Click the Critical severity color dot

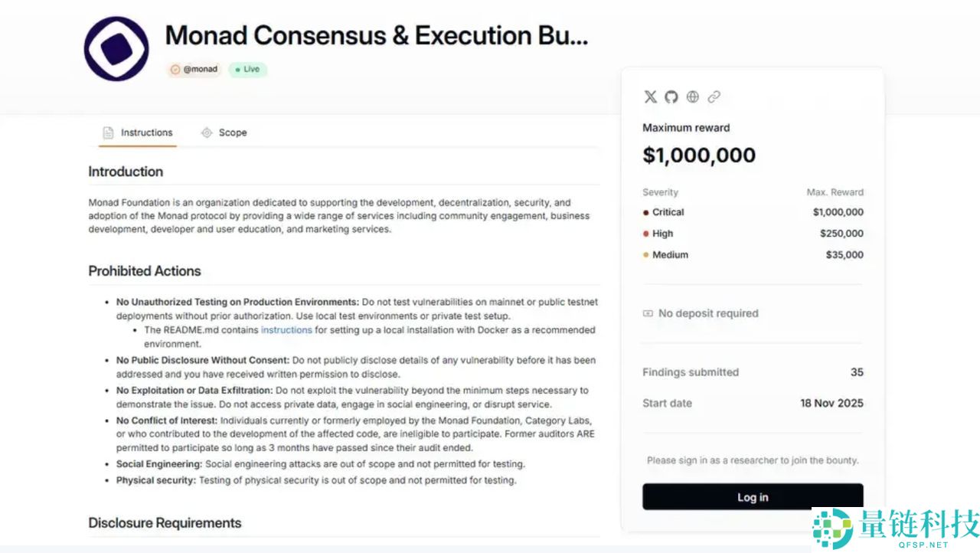point(645,212)
